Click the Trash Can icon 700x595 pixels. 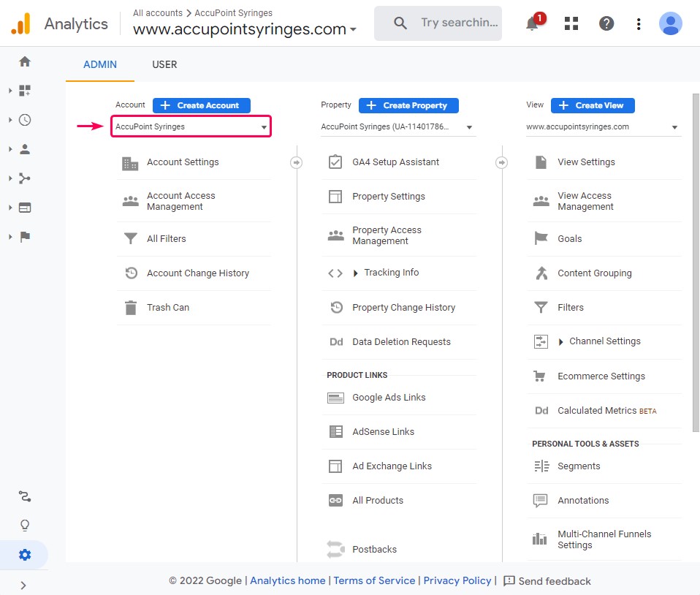131,308
